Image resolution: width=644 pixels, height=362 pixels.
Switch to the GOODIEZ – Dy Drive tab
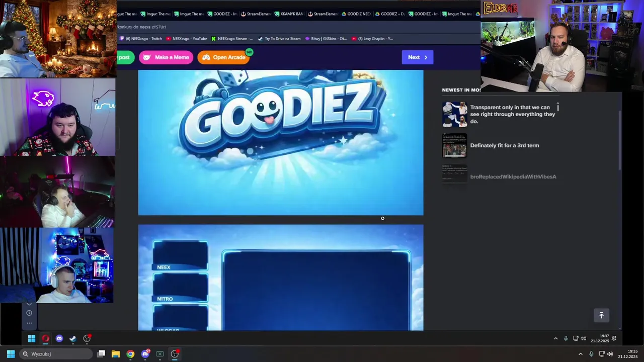[390, 14]
